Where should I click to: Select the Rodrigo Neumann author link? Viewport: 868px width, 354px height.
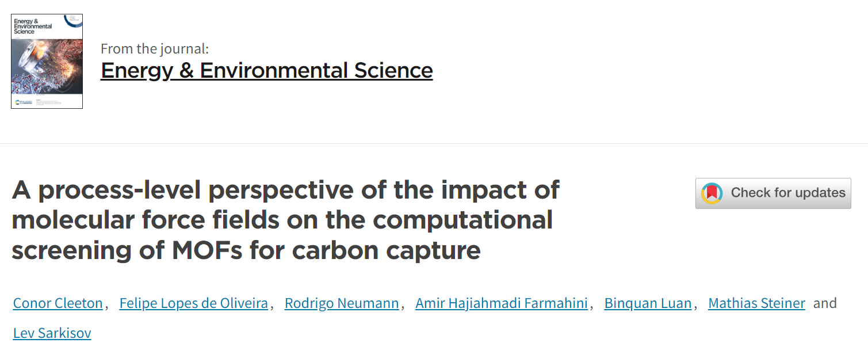tap(342, 303)
